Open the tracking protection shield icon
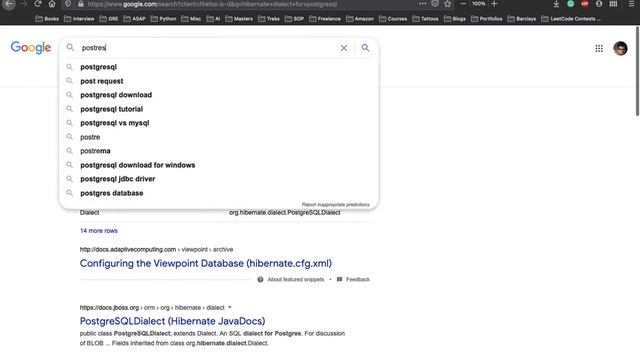This screenshot has height=360, width=640. (68, 4)
